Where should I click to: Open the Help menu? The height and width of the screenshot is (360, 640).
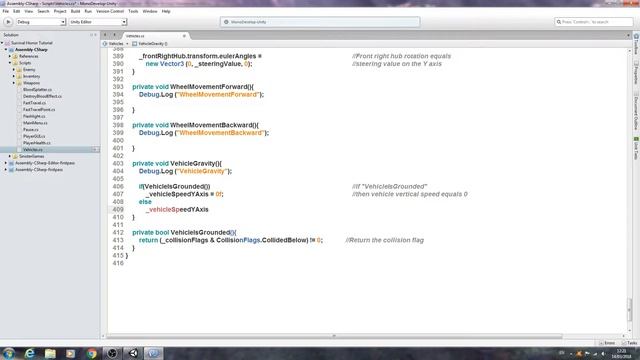[166, 11]
